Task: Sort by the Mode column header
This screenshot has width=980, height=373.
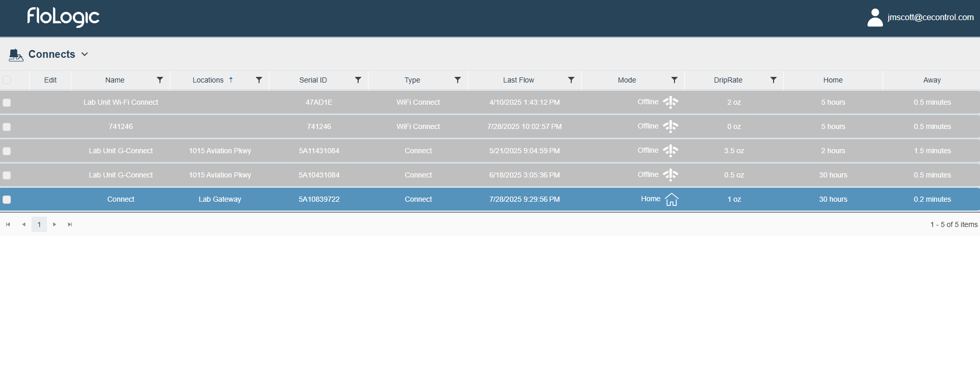Action: pos(627,80)
